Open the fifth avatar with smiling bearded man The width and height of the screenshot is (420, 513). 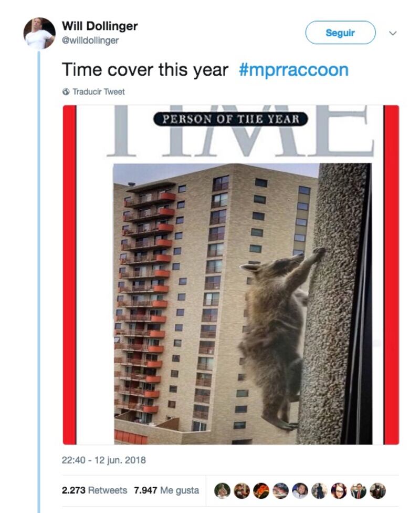coord(300,491)
